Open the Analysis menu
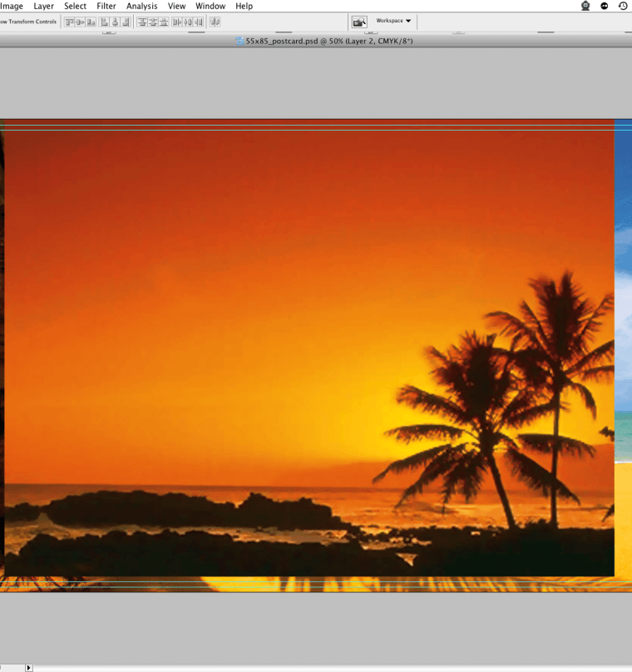 [141, 6]
